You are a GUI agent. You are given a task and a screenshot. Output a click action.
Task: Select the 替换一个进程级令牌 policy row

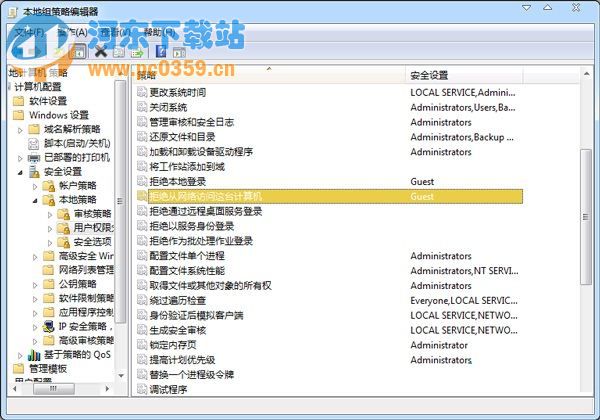[330, 374]
